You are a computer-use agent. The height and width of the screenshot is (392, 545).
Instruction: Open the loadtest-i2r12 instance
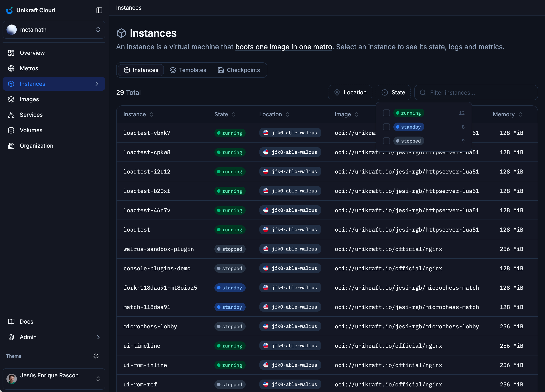[x=147, y=172]
